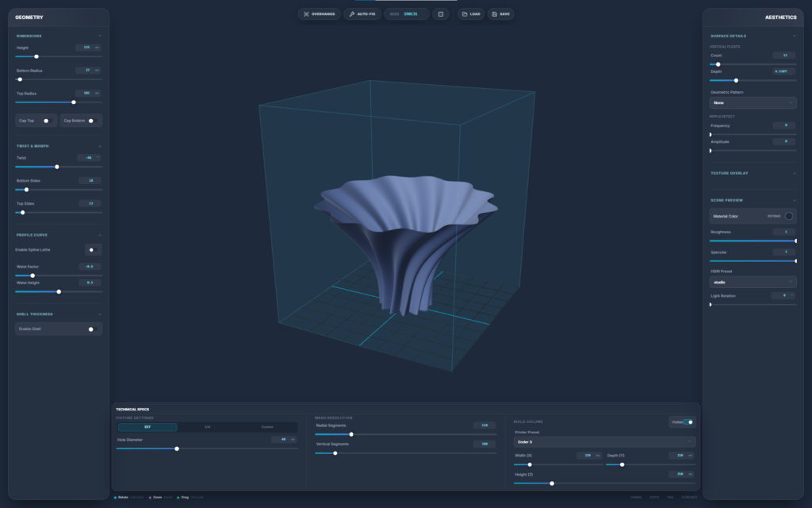Open the Contact footer link
812x508 pixels.
coord(689,497)
